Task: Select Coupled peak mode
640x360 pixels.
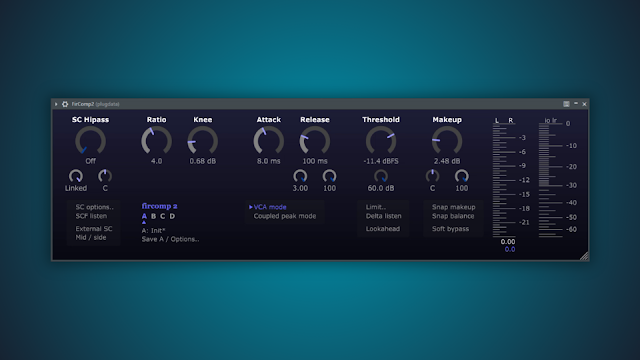Action: [284, 216]
